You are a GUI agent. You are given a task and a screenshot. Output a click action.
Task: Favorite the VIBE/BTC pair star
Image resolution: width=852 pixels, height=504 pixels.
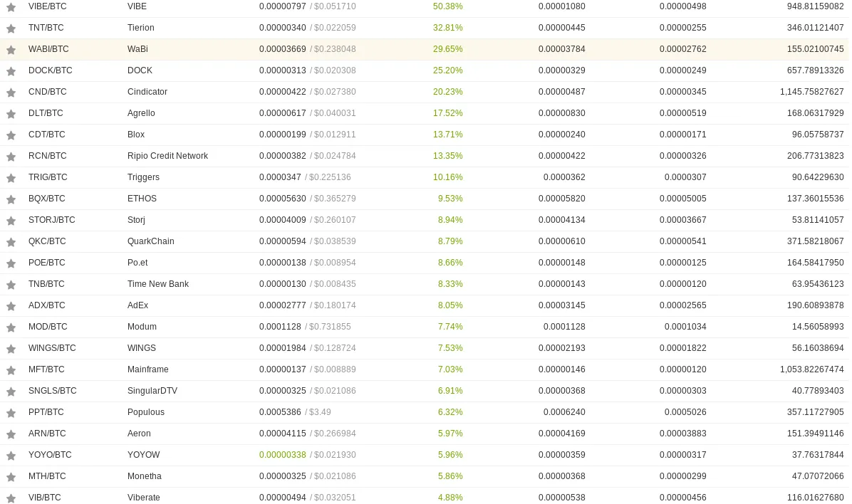coord(11,7)
